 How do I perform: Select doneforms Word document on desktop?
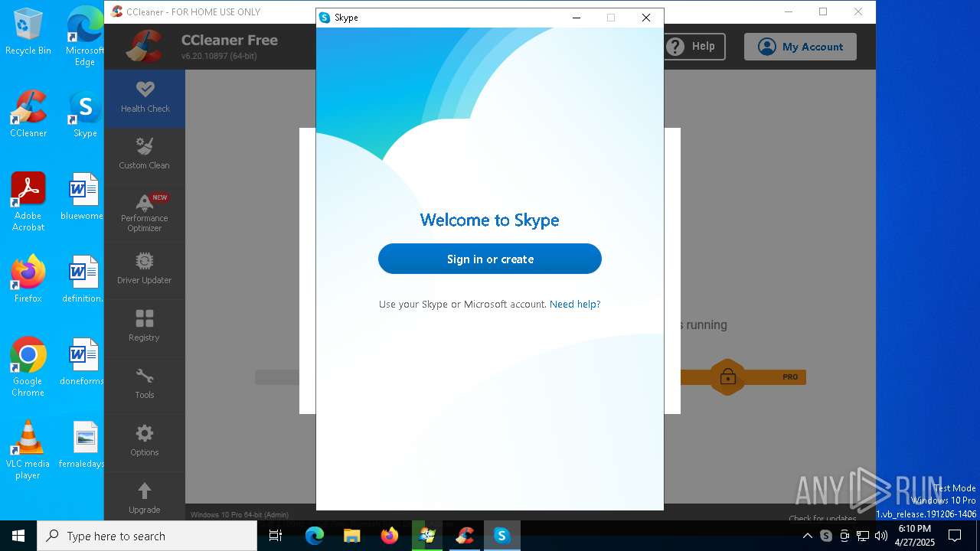click(83, 362)
